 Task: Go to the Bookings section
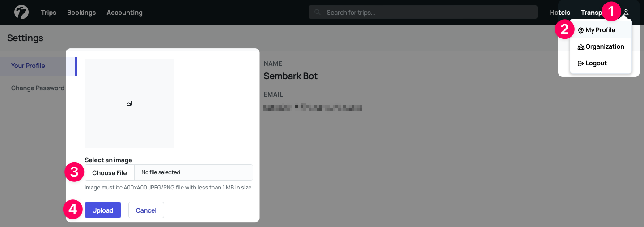pos(81,13)
